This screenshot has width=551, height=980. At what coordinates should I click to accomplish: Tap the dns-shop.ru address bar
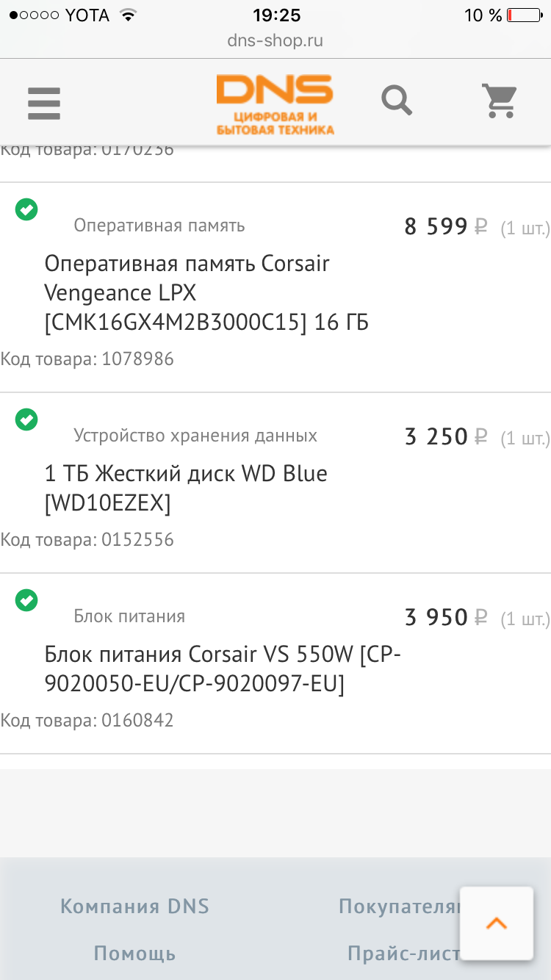point(275,40)
